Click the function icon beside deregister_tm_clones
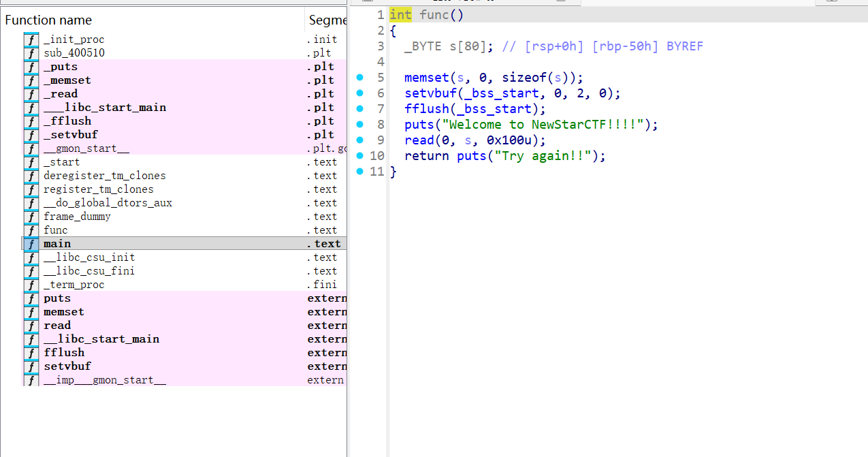Image resolution: width=868 pixels, height=457 pixels. [x=31, y=176]
